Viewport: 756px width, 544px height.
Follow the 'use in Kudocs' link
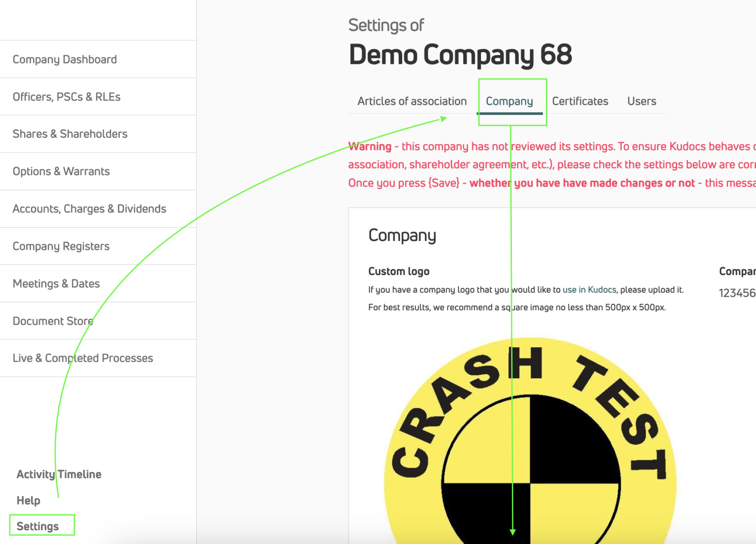tap(589, 290)
